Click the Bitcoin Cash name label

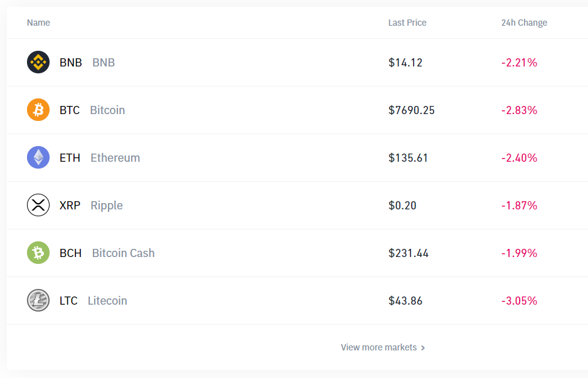click(x=123, y=253)
